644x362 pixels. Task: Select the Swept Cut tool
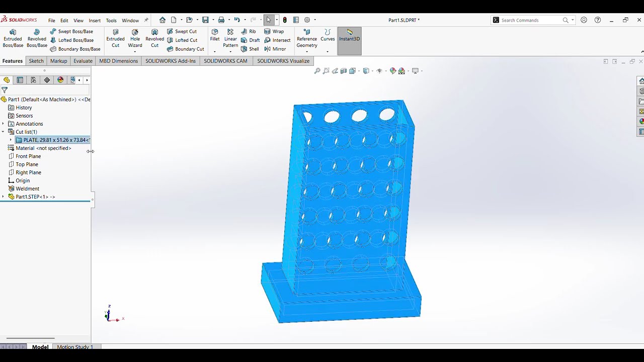pos(182,31)
